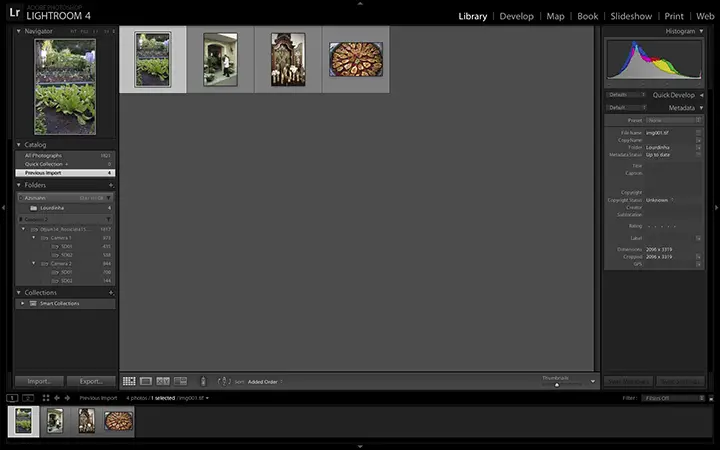This screenshot has width=720, height=450.
Task: Open the Filters Off dropdown
Action: 673,398
